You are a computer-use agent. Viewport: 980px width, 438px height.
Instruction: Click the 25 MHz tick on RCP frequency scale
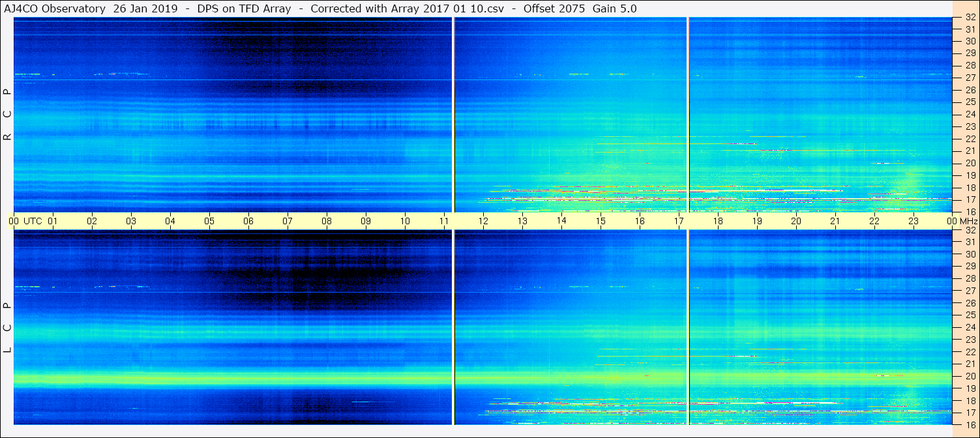point(970,102)
